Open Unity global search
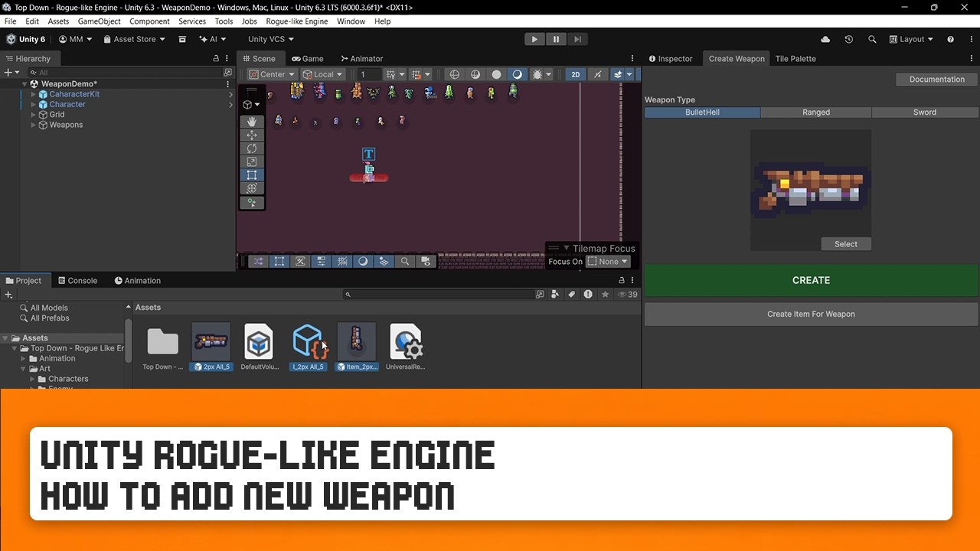The image size is (980, 551). (x=872, y=39)
